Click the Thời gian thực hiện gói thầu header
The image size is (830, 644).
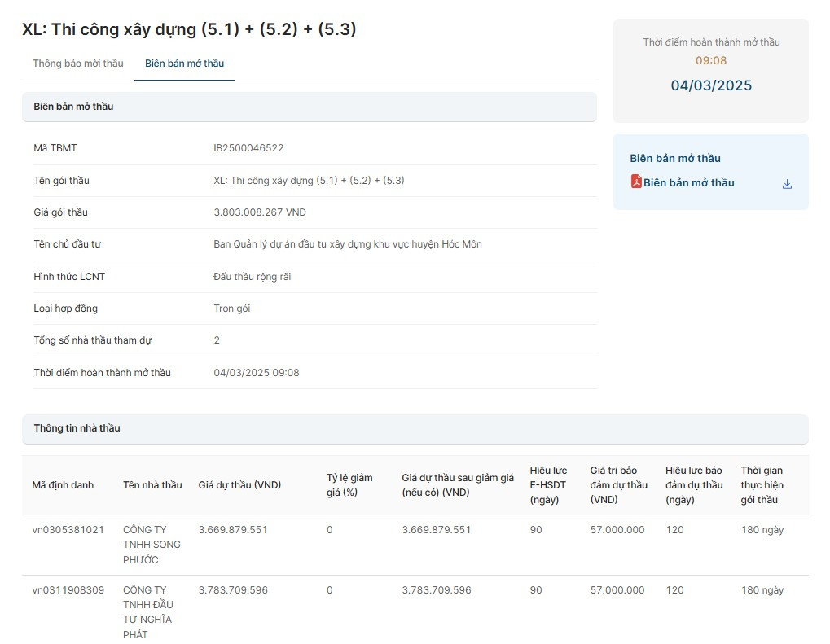point(762,485)
